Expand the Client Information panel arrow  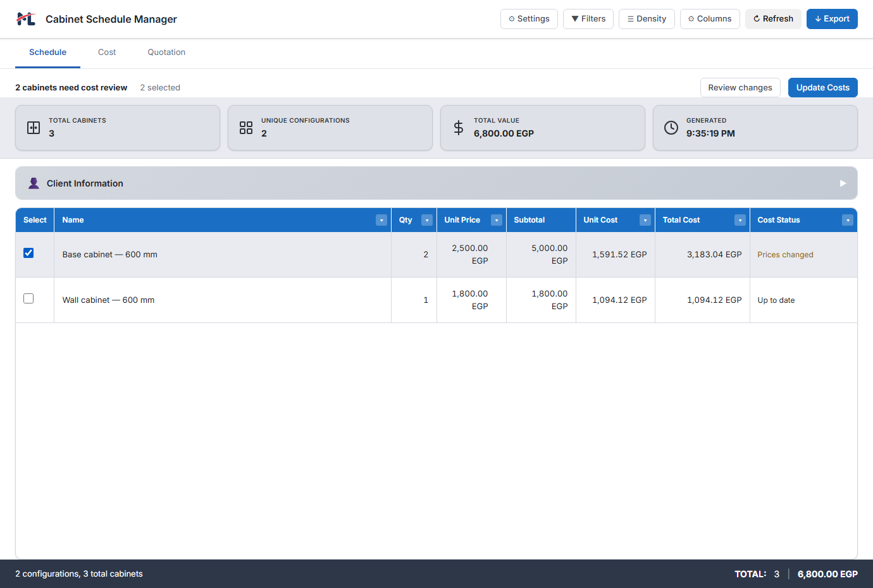(843, 183)
